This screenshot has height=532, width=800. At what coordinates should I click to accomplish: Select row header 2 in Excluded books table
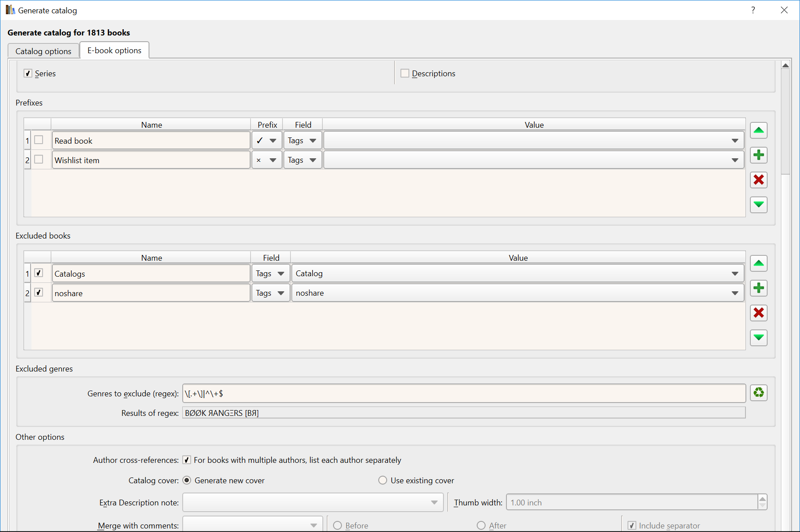click(x=27, y=293)
